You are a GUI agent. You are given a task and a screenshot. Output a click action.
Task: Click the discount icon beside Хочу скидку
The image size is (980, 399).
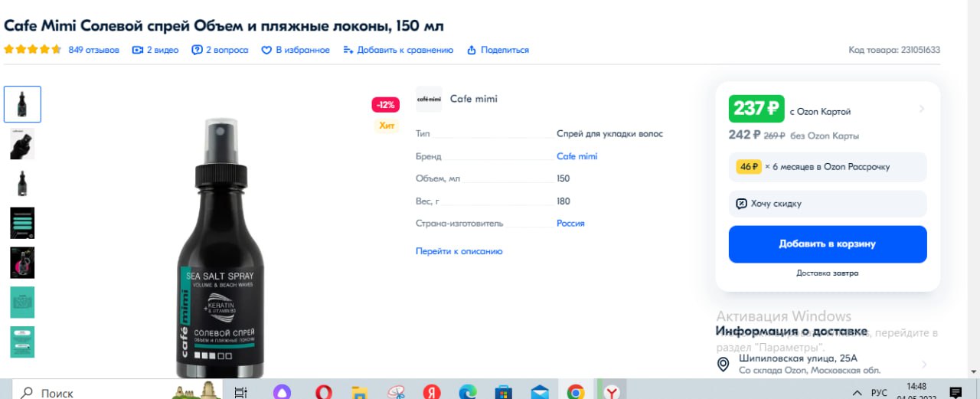(741, 204)
